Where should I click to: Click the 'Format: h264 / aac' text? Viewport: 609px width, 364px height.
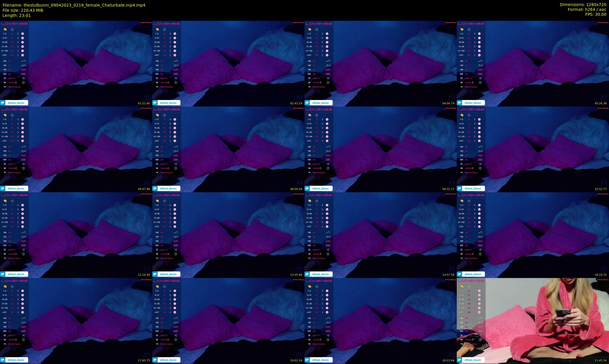pyautogui.click(x=587, y=9)
